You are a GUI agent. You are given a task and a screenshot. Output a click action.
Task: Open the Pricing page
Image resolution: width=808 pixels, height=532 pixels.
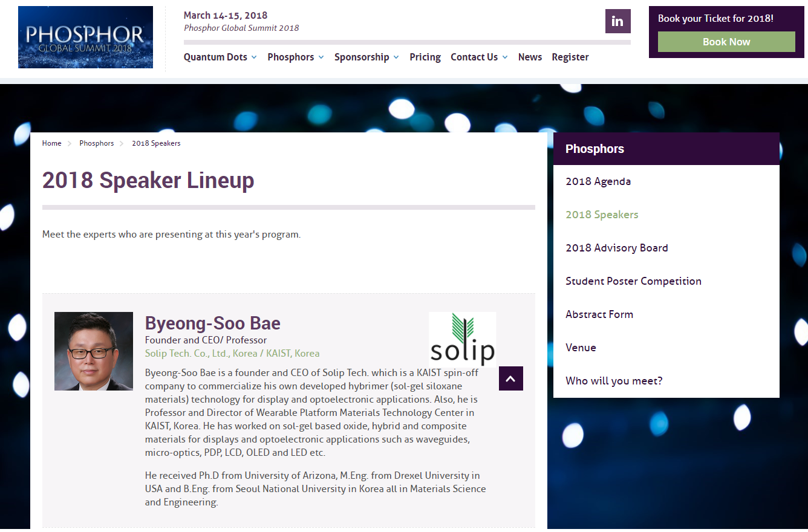425,57
